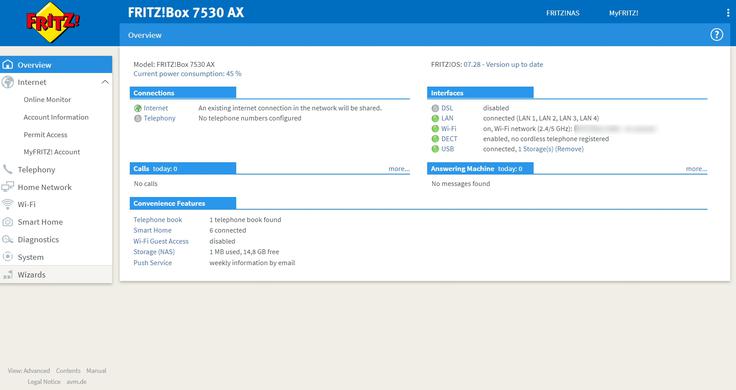The image size is (736, 390).
Task: Open MyFRITZ! in the header
Action: [623, 13]
